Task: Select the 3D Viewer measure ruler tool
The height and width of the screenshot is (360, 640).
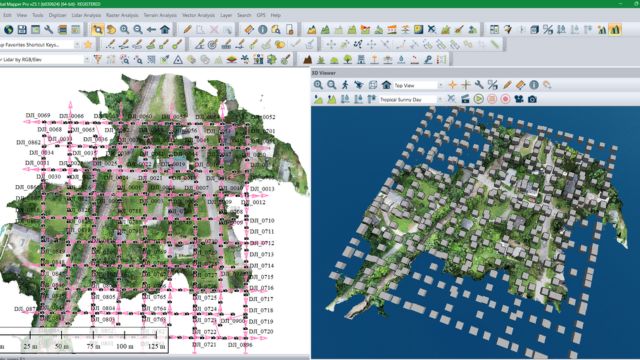Action: pos(520,85)
